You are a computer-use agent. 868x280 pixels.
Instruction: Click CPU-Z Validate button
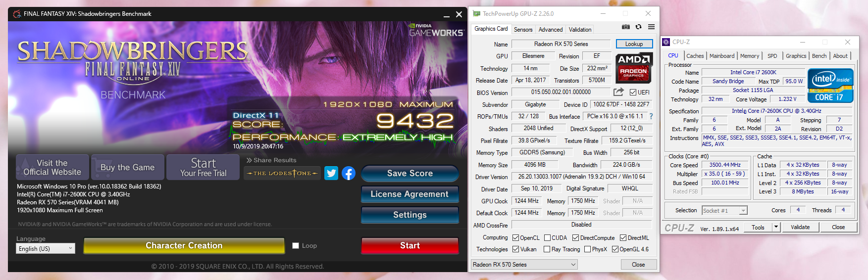click(x=800, y=227)
